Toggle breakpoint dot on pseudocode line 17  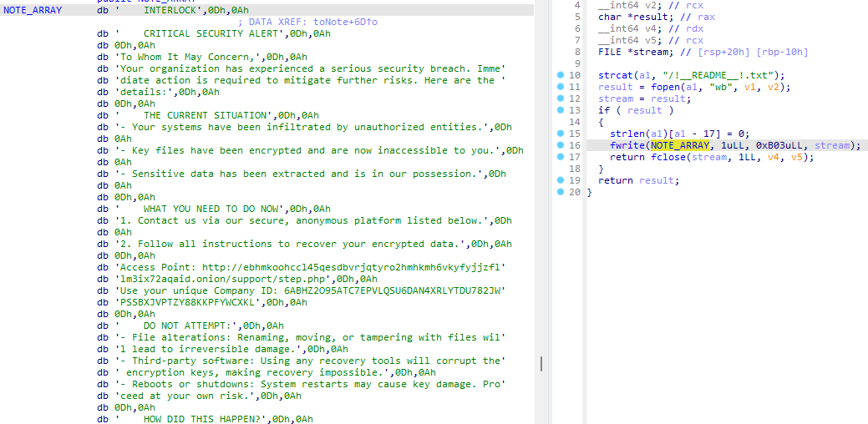tap(561, 156)
